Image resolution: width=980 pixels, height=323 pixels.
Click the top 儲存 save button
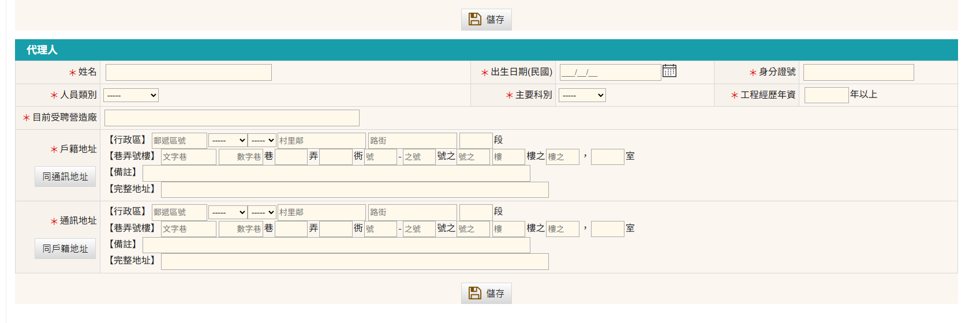(486, 20)
